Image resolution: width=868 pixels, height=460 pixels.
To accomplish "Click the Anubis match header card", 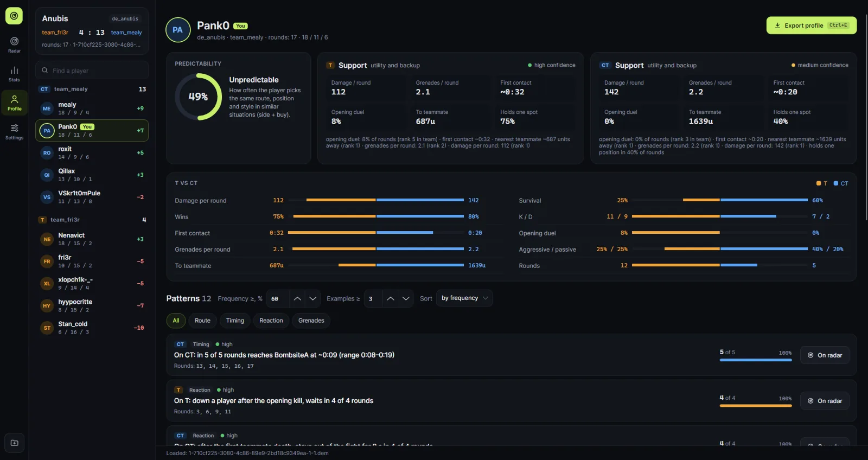I will pos(92,31).
